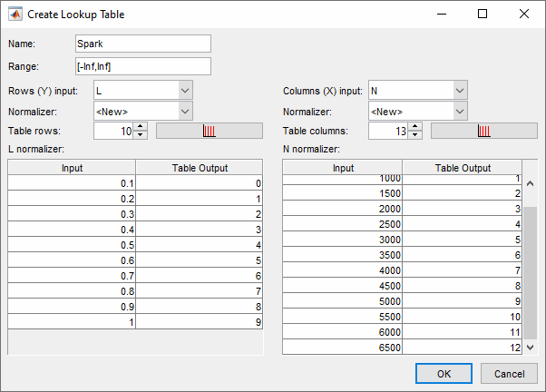Click the Table rows value field
Image resolution: width=546 pixels, height=392 pixels.
click(x=113, y=131)
